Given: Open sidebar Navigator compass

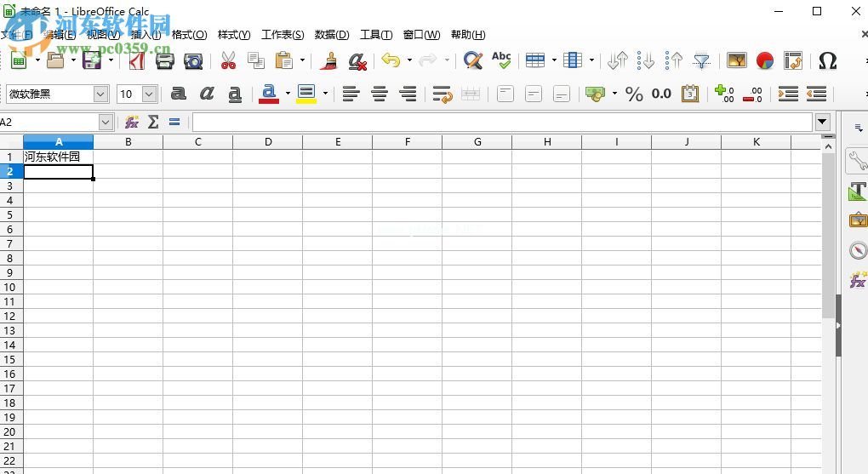Looking at the screenshot, I should (858, 249).
